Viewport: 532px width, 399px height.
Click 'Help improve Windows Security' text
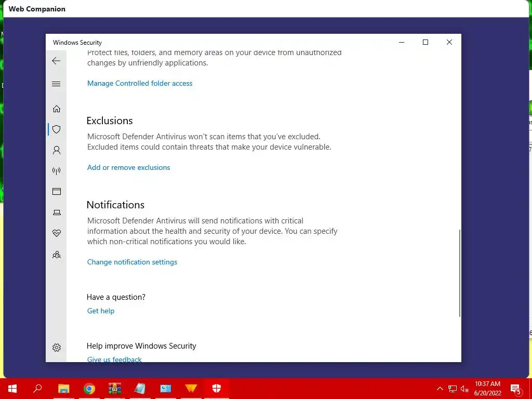pyautogui.click(x=141, y=345)
